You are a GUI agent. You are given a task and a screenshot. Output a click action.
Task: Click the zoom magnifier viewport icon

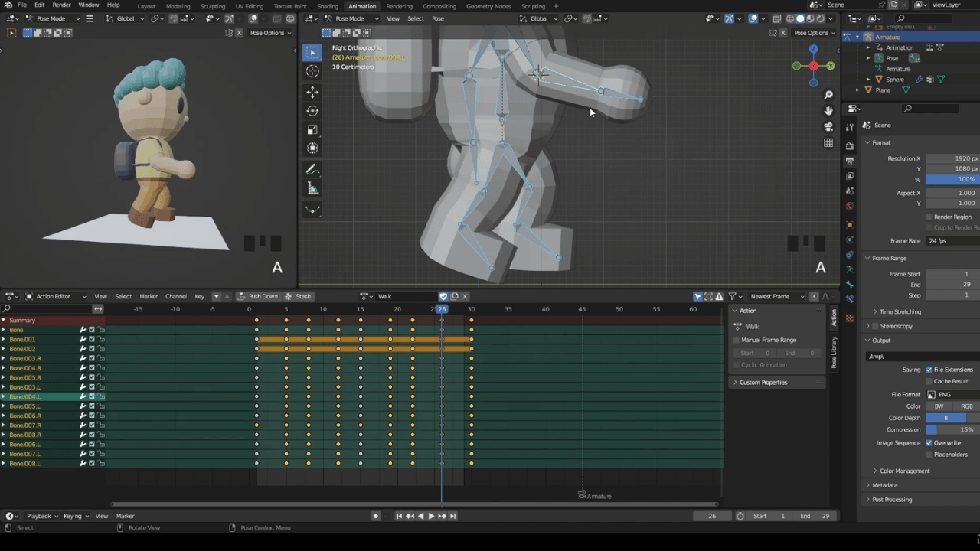click(828, 95)
